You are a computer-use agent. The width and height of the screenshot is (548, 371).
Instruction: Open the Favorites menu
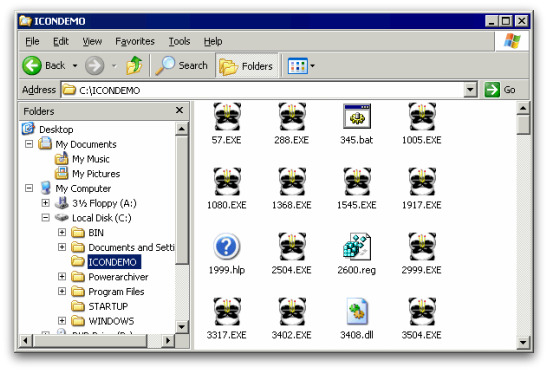135,42
